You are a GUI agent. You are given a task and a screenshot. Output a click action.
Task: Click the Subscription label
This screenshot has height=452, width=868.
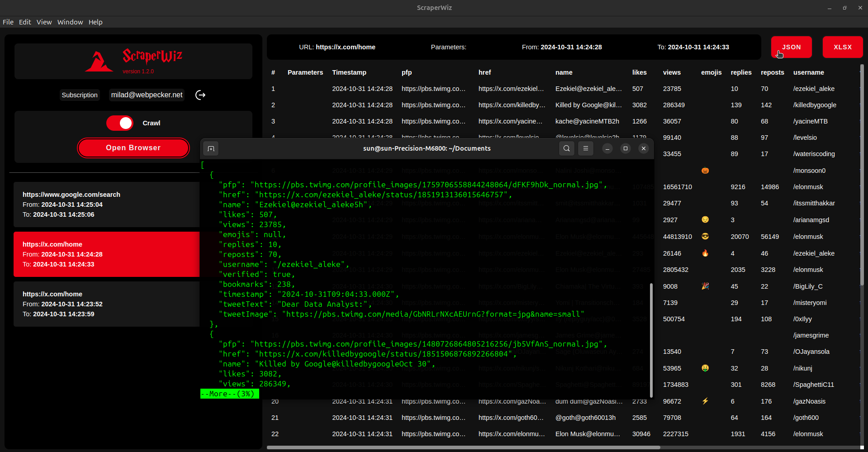[x=80, y=95]
